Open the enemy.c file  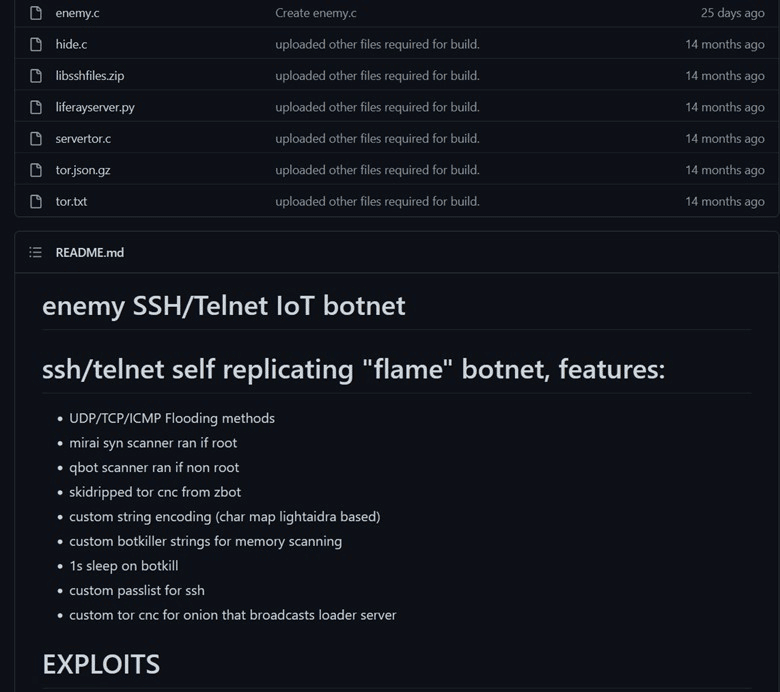[75, 13]
